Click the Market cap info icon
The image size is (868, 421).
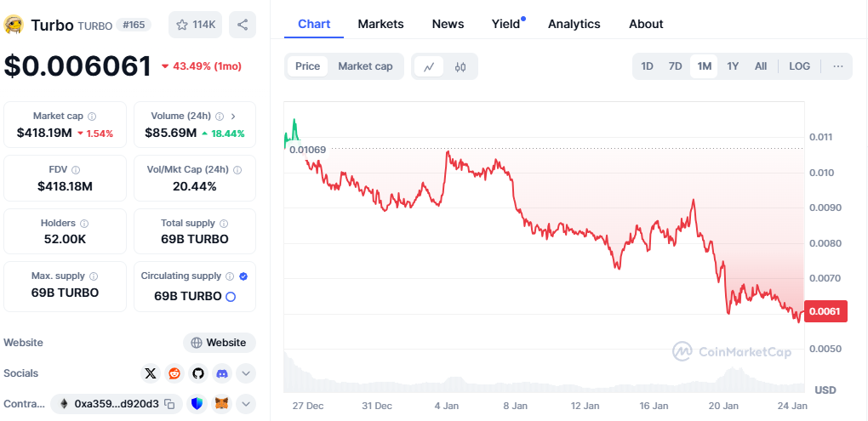point(92,117)
